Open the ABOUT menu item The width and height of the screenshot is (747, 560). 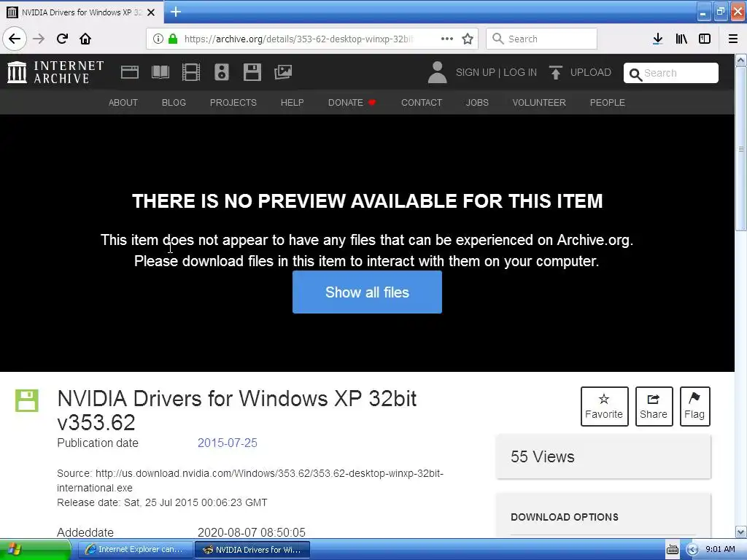[123, 102]
